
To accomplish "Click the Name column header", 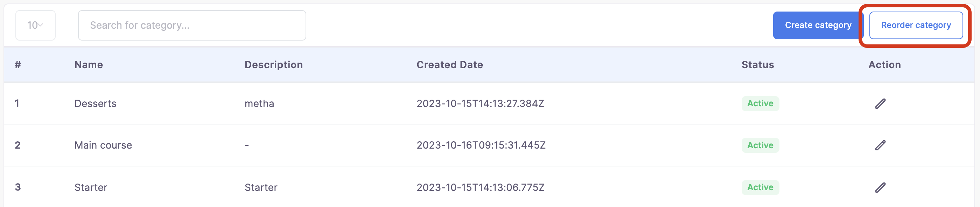I will click(89, 65).
